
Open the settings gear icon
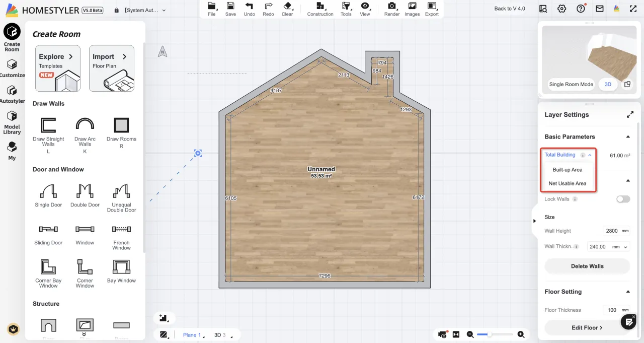(562, 9)
